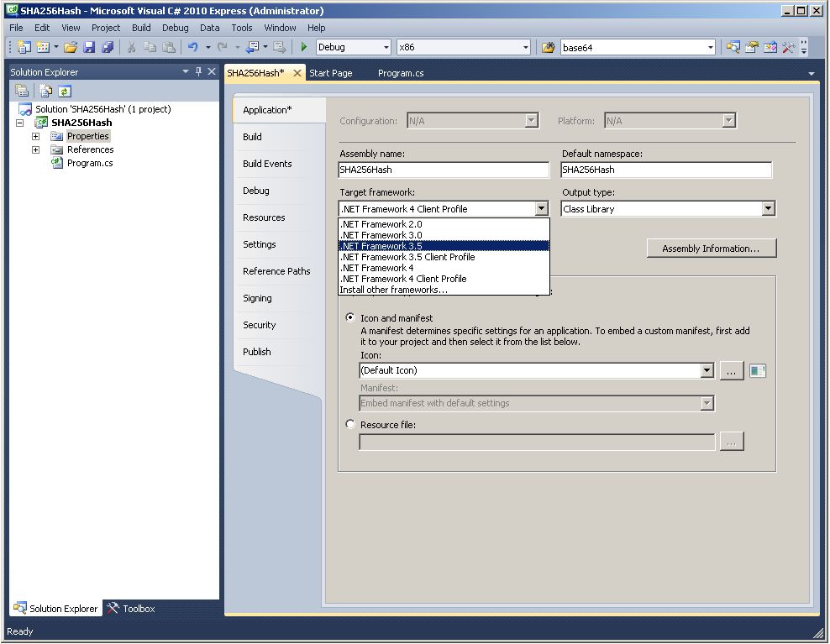Click the Assembly Information button
This screenshot has width=830, height=644.
(x=711, y=249)
